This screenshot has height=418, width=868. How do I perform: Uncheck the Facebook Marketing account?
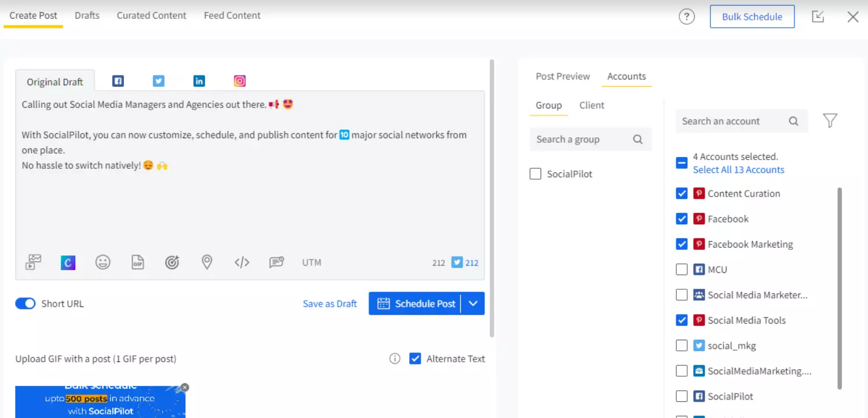pos(681,243)
